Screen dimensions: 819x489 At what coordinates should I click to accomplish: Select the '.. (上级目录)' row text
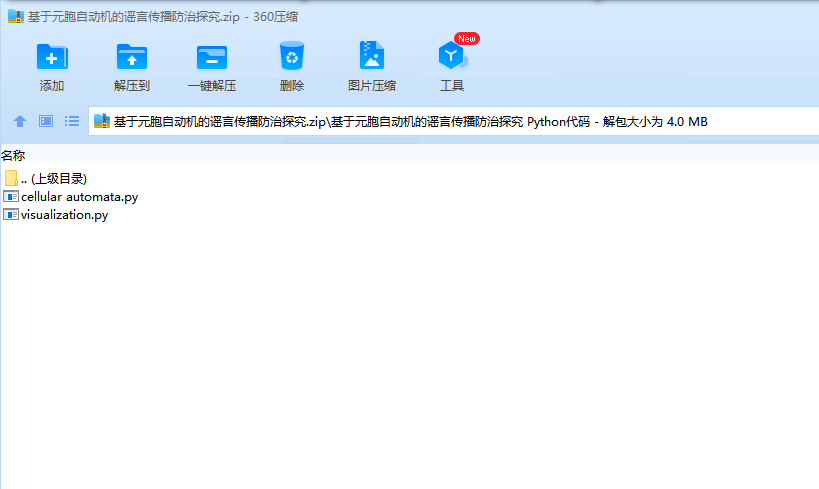pos(54,179)
